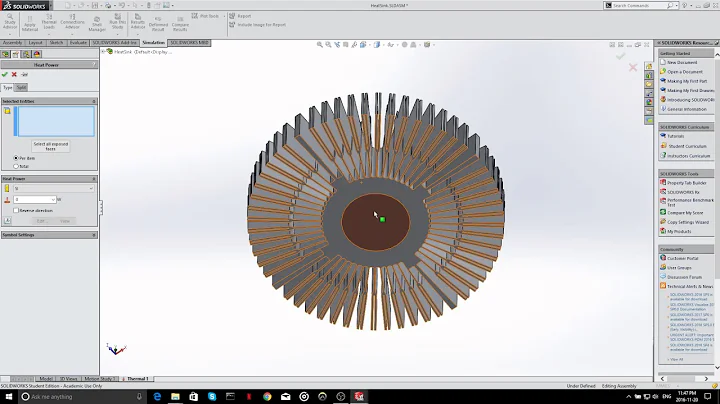
Task: Click Include Image for Report
Action: pyautogui.click(x=258, y=25)
